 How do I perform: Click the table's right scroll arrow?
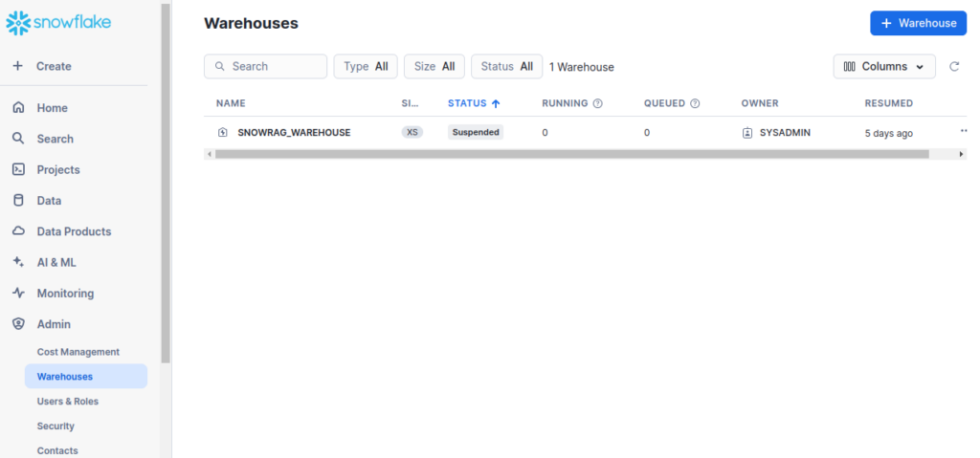click(962, 154)
